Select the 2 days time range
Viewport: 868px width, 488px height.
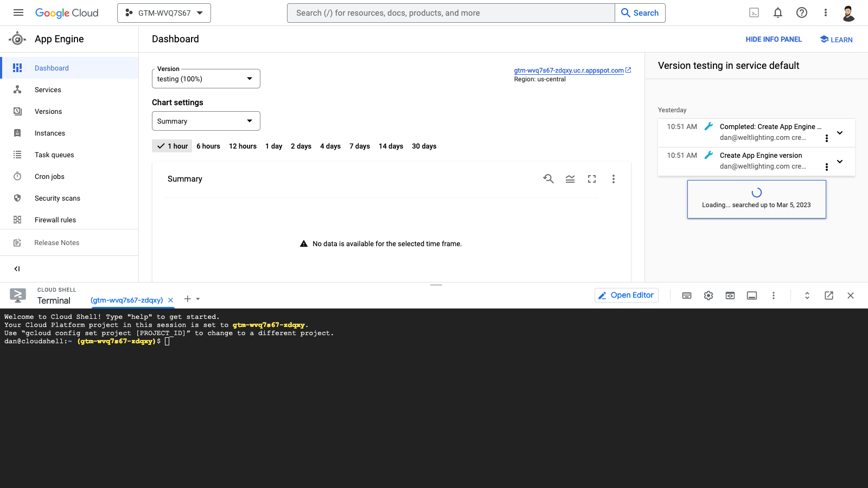click(x=301, y=146)
